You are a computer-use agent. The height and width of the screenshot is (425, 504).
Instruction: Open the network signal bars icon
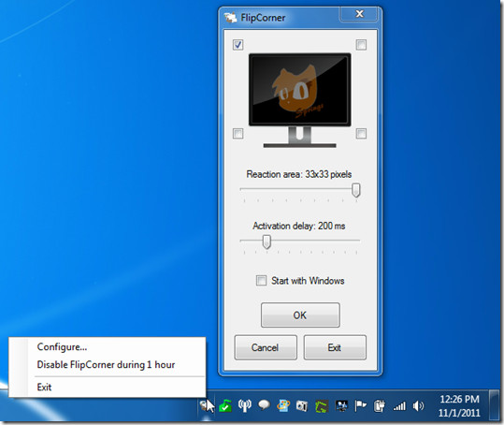click(399, 406)
